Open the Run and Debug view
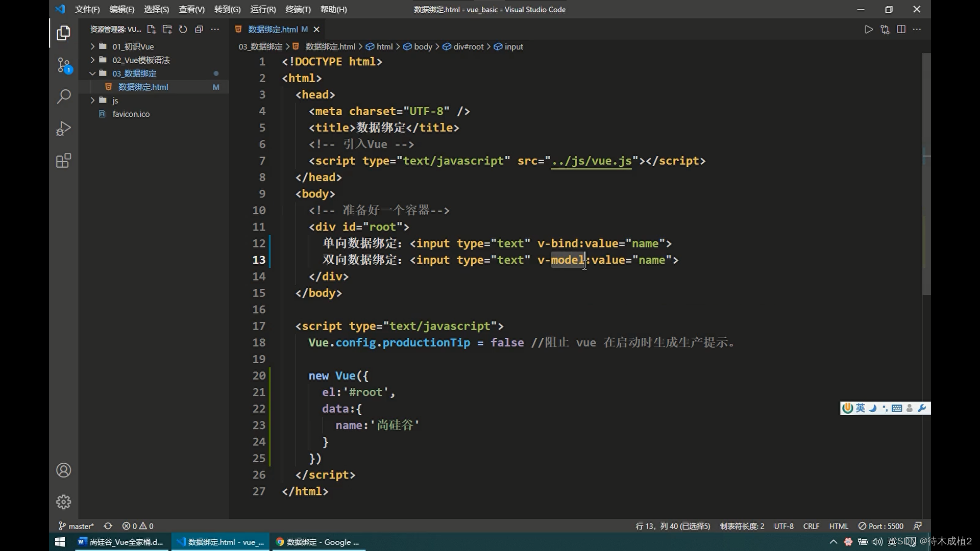This screenshot has width=980, height=551. pos(63,129)
